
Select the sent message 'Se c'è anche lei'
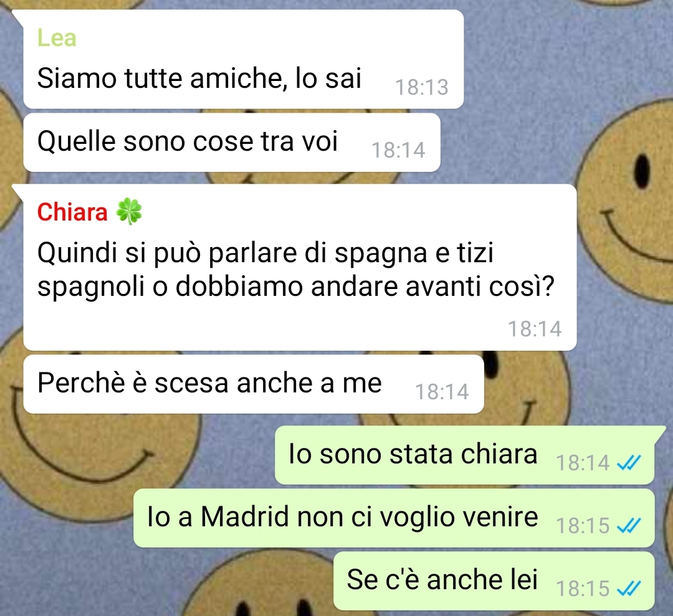[494, 581]
